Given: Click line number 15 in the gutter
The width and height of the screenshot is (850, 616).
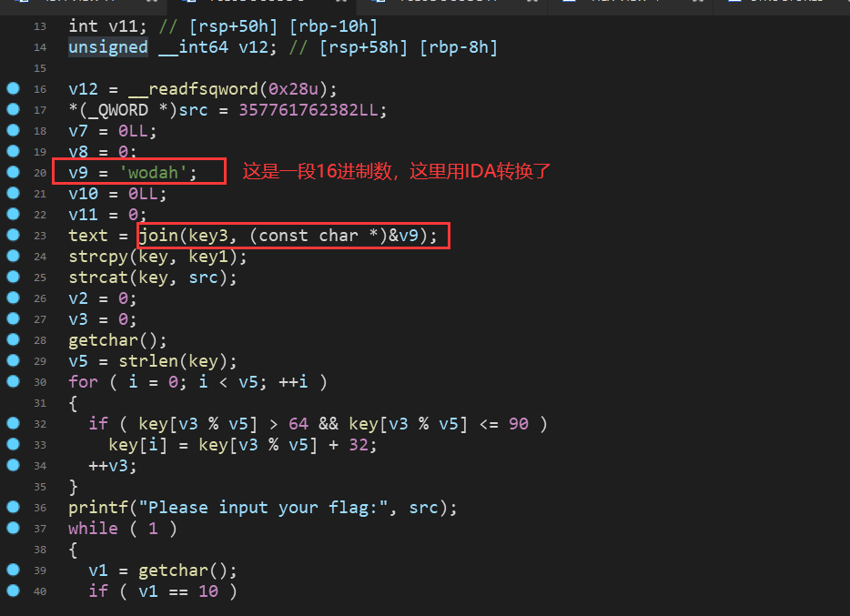Looking at the screenshot, I should pyautogui.click(x=40, y=68).
